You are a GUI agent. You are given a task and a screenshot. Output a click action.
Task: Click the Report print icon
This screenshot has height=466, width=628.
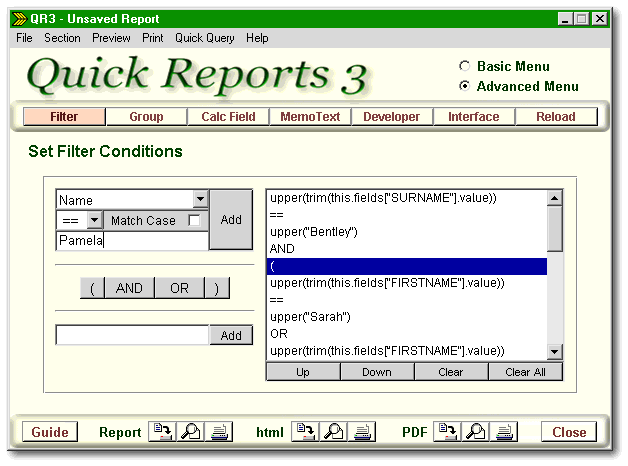(219, 432)
